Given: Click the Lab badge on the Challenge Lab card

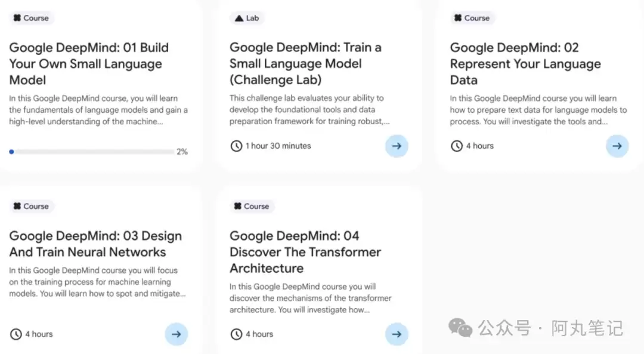Looking at the screenshot, I should (x=247, y=18).
